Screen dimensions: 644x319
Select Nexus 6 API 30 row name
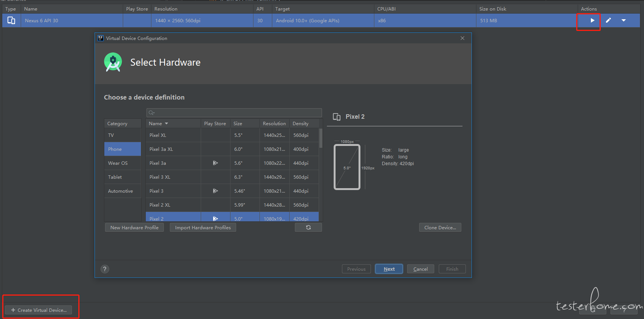click(x=41, y=20)
